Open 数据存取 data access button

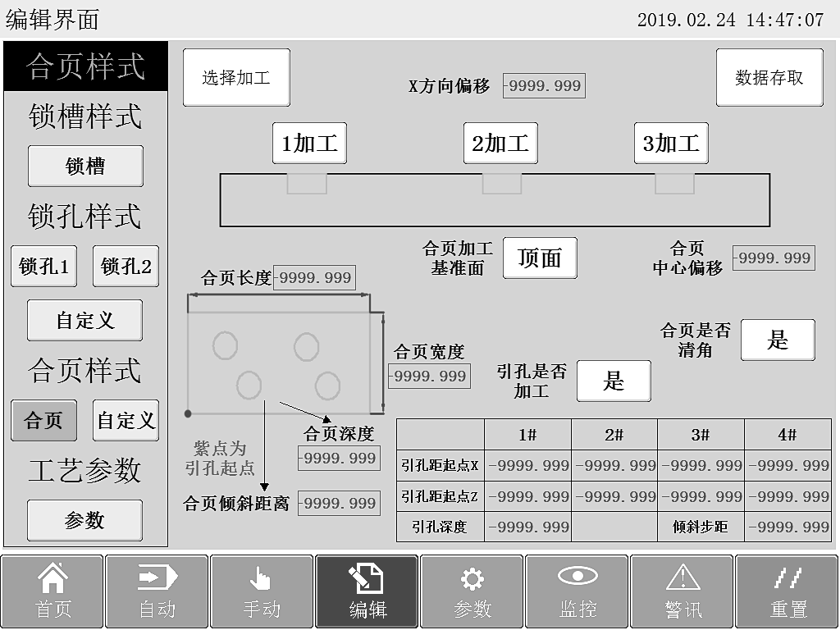pos(769,78)
